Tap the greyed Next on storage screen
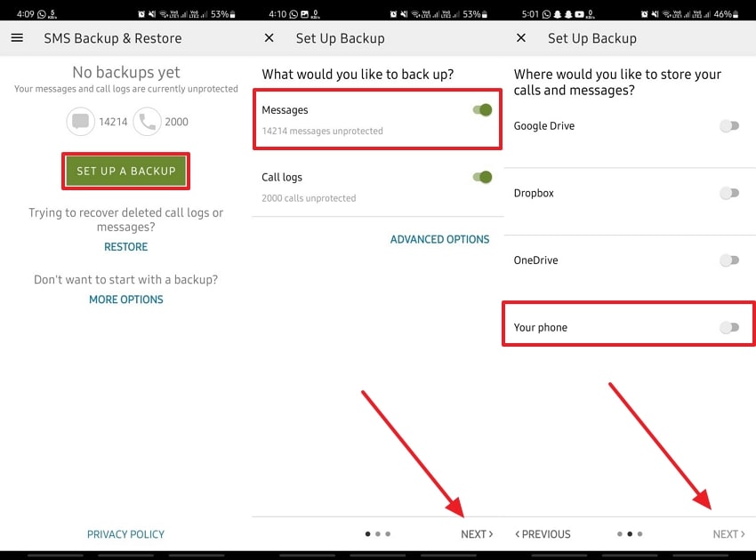Image resolution: width=756 pixels, height=560 pixels. [728, 534]
